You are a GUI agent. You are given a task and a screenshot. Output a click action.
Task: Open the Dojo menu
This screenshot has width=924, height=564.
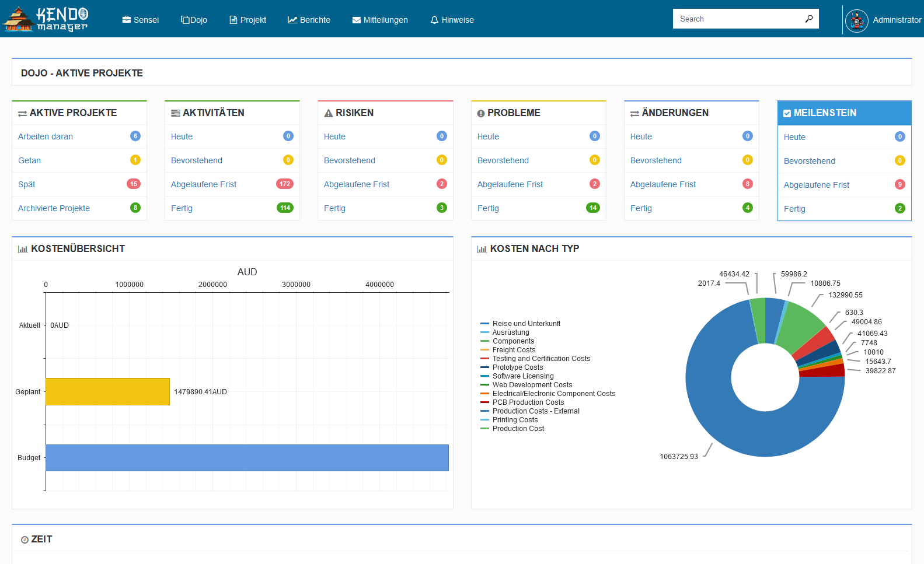[x=194, y=20]
